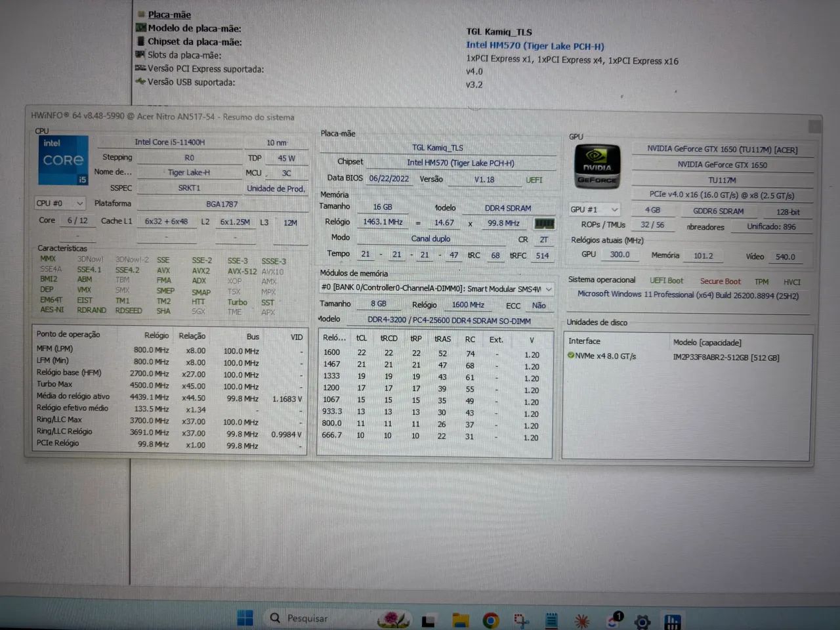Click the 1463.1 MHz memory clock
Screen dimensions: 840x630
click(383, 222)
